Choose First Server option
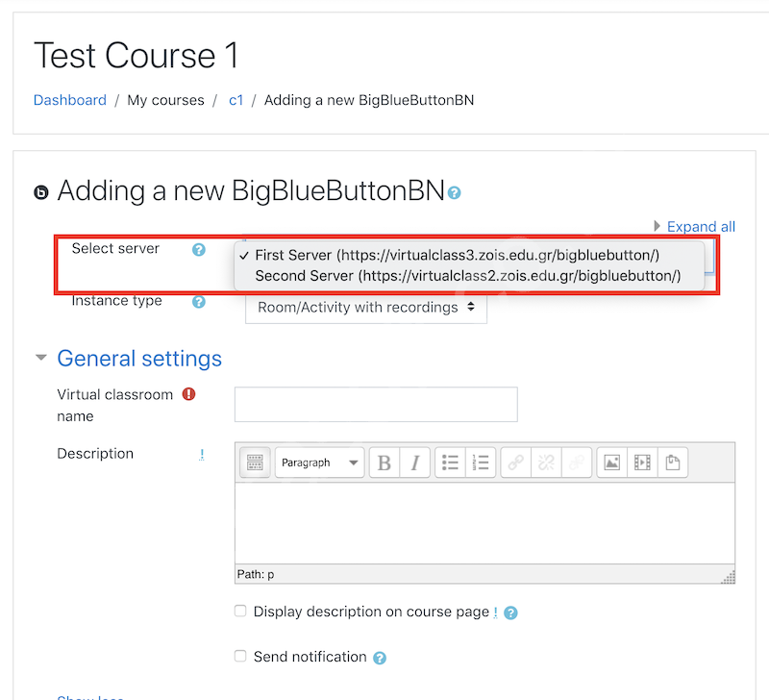Image resolution: width=769 pixels, height=700 pixels. 458,255
